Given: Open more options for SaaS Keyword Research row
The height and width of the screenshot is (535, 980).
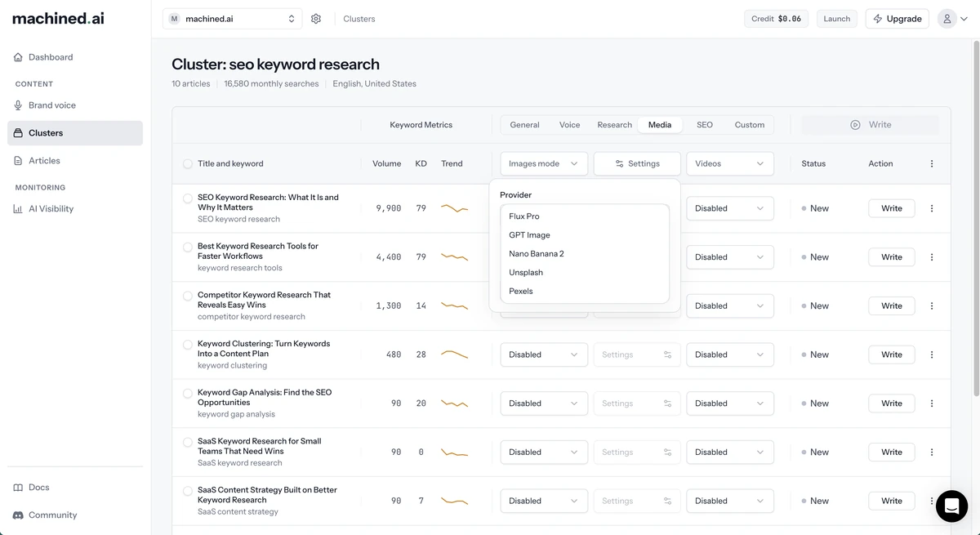Looking at the screenshot, I should (x=932, y=453).
